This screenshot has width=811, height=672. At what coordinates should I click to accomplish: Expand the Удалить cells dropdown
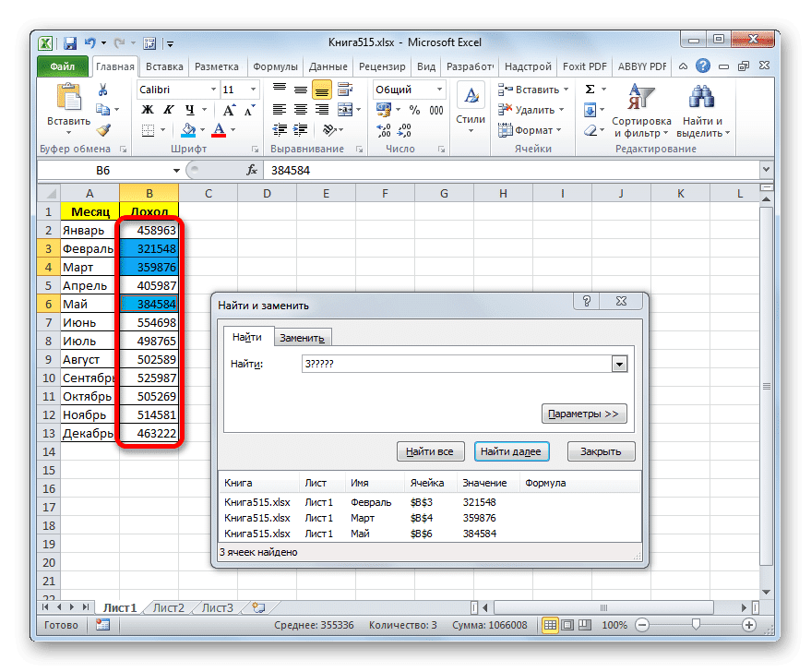[562, 110]
